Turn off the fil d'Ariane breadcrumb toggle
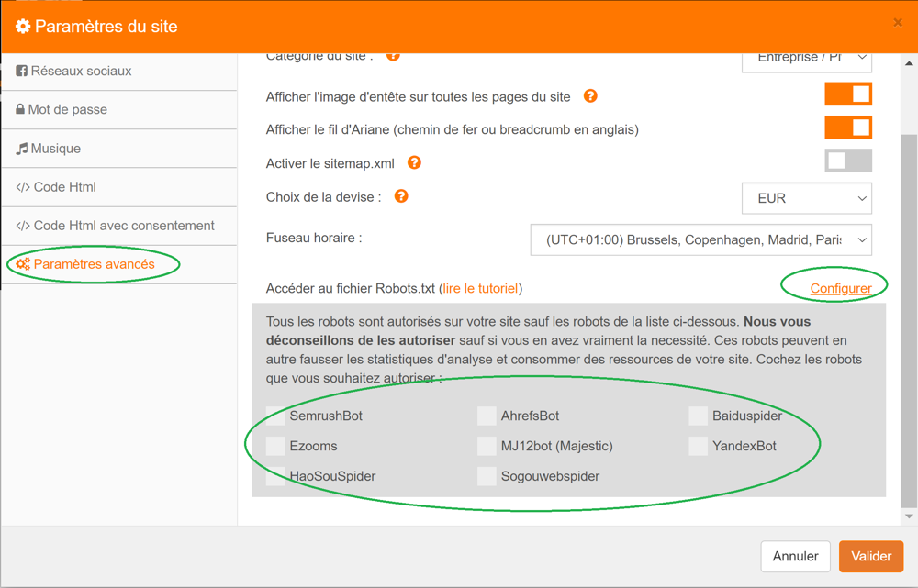Screen dimensions: 918x588 tap(847, 128)
